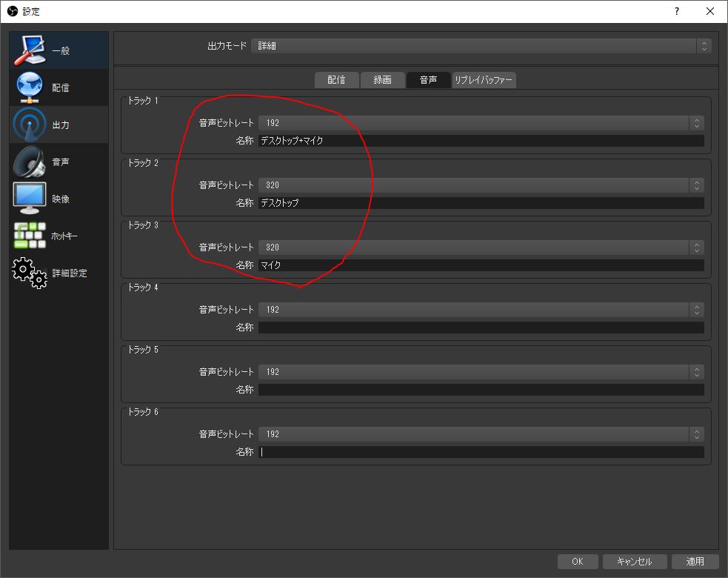
Task: Click the empty トラック 5 name field
Action: tap(481, 389)
